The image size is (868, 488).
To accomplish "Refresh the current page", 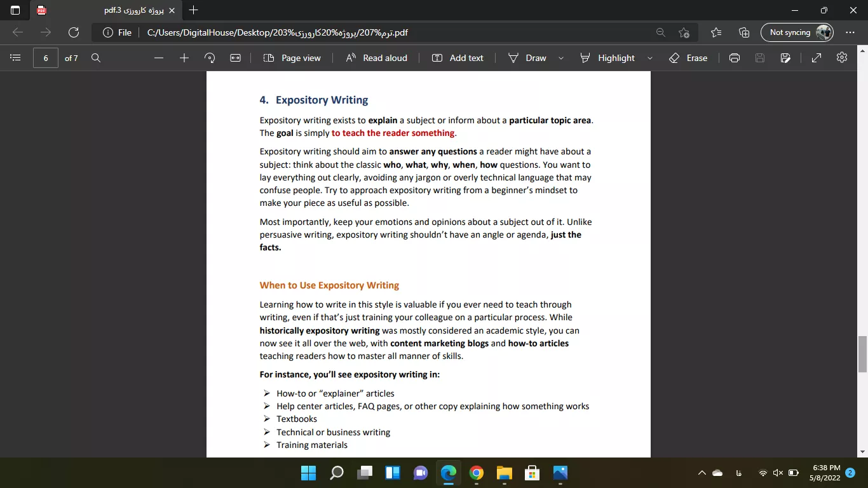I will coord(74,32).
